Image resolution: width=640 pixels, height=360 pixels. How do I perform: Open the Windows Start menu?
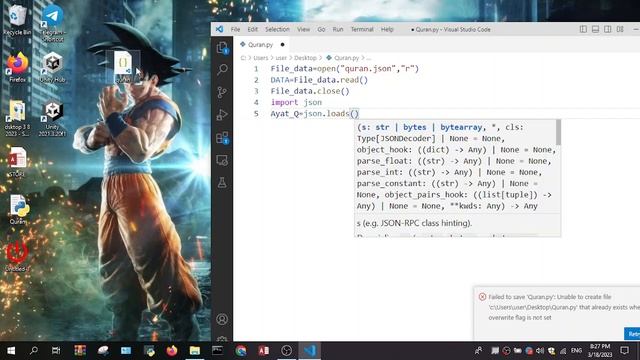[x=11, y=351]
